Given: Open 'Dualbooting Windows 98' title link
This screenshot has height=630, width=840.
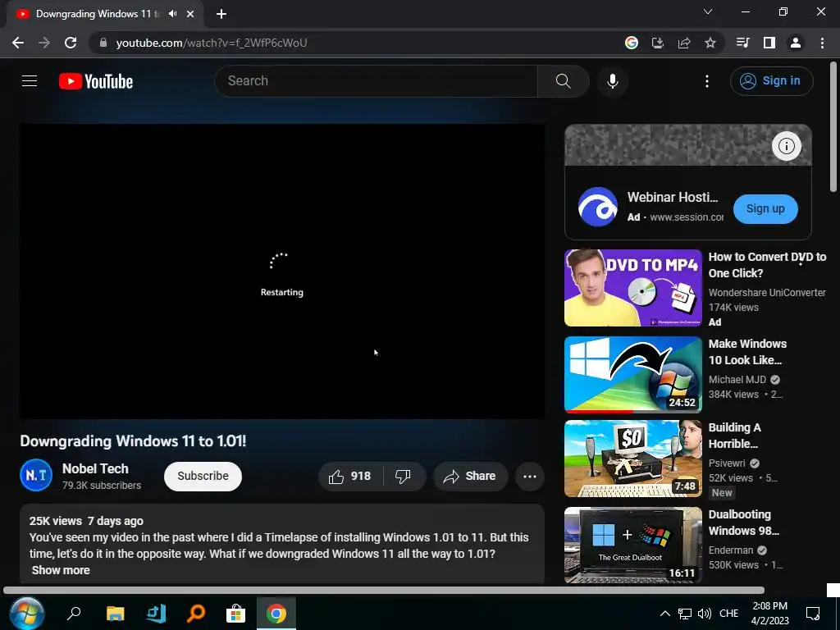Looking at the screenshot, I should [x=743, y=523].
